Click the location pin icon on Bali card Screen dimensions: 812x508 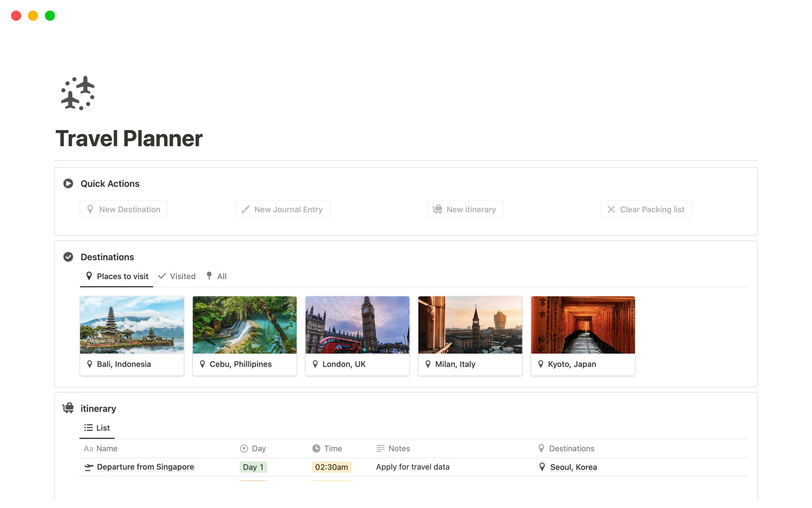90,364
